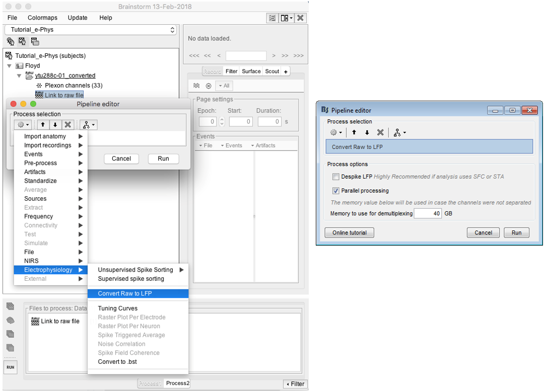The width and height of the screenshot is (546, 392).
Task: Expand NIRS submenu
Action: [x=51, y=261]
